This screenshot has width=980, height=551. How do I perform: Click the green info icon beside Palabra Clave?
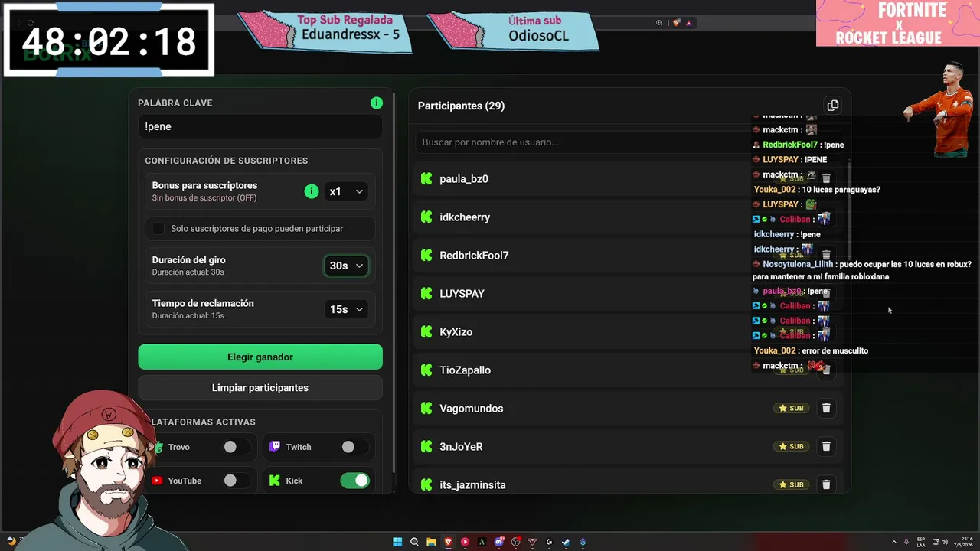[x=376, y=103]
